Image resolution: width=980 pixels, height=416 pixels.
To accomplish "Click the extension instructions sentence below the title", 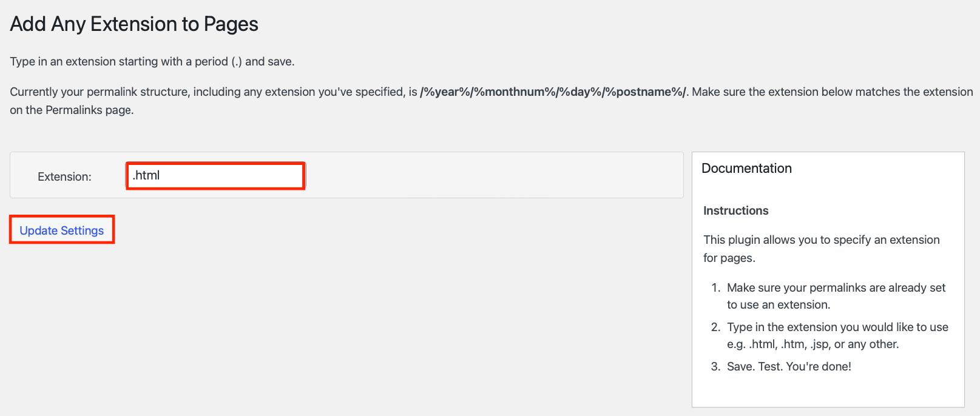I will click(x=151, y=61).
